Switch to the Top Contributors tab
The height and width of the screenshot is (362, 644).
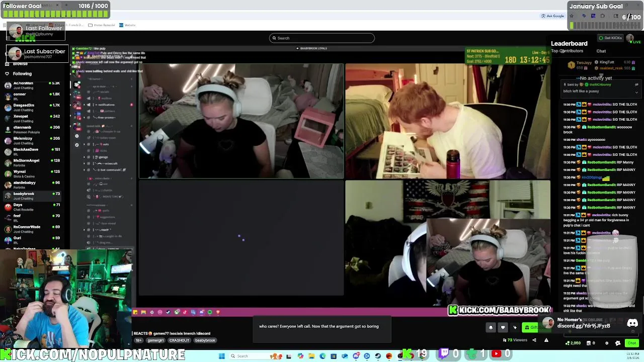click(x=567, y=51)
